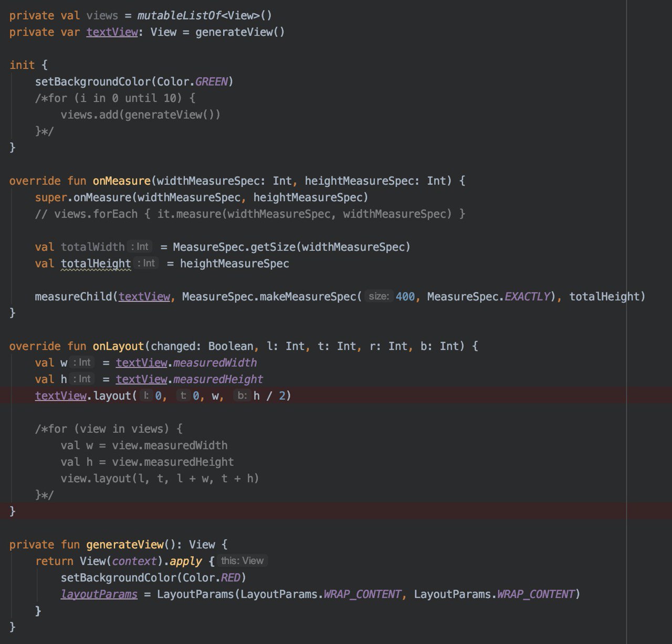Click the LayoutParams constructor call after the equals sign
The image size is (672, 644).
[195, 594]
